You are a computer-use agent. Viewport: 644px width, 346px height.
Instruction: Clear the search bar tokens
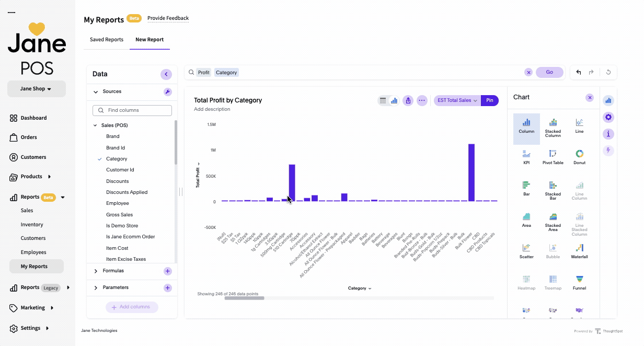pyautogui.click(x=528, y=72)
